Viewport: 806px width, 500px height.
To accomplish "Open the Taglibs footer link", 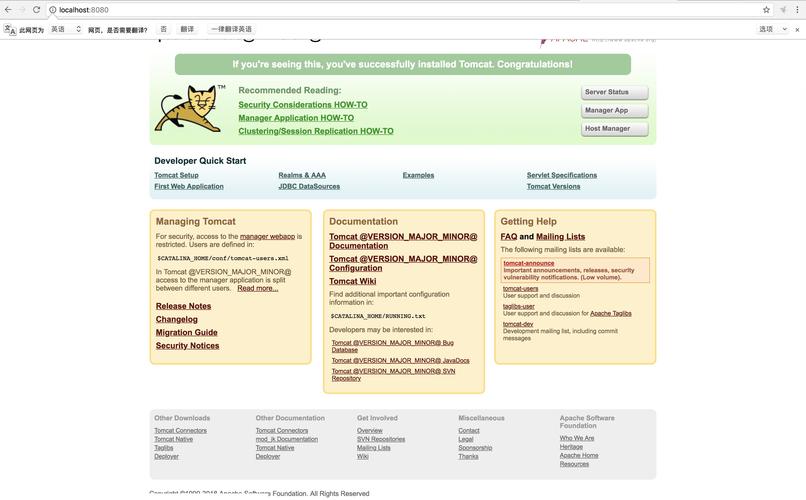I will tap(163, 448).
